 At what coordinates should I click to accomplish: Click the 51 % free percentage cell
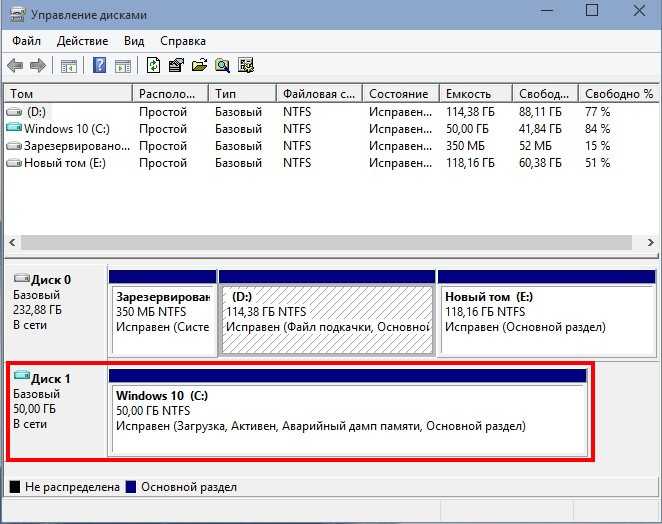597,163
